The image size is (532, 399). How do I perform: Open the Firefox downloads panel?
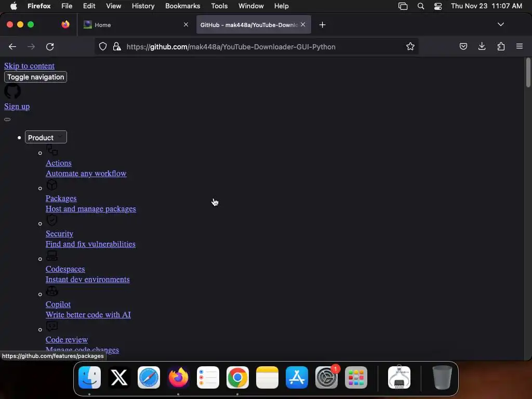pos(482,46)
